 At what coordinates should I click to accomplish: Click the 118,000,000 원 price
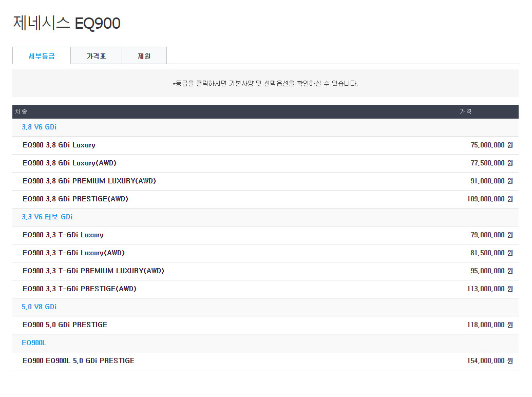pyautogui.click(x=490, y=325)
